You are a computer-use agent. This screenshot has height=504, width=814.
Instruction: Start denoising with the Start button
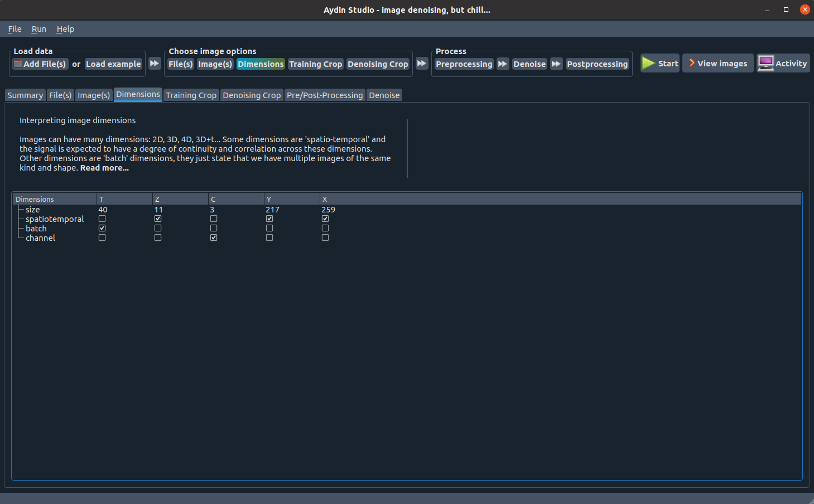coord(660,63)
